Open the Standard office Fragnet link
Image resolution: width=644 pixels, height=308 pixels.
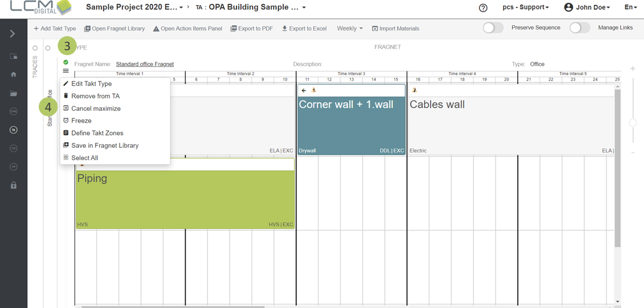pyautogui.click(x=145, y=64)
